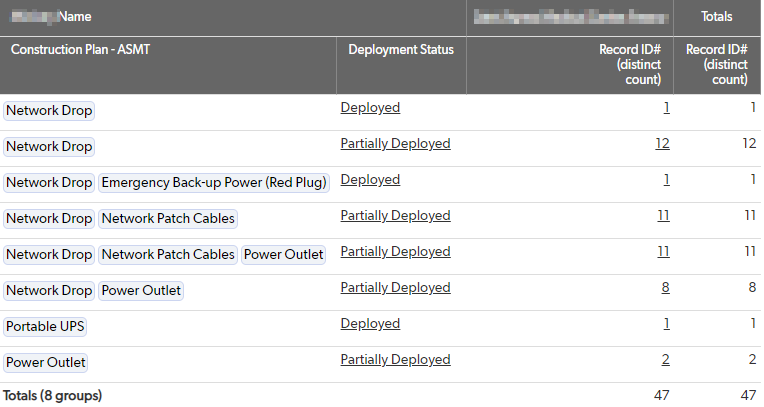Click the record count 2 link
The height and width of the screenshot is (407, 764).
click(x=665, y=360)
